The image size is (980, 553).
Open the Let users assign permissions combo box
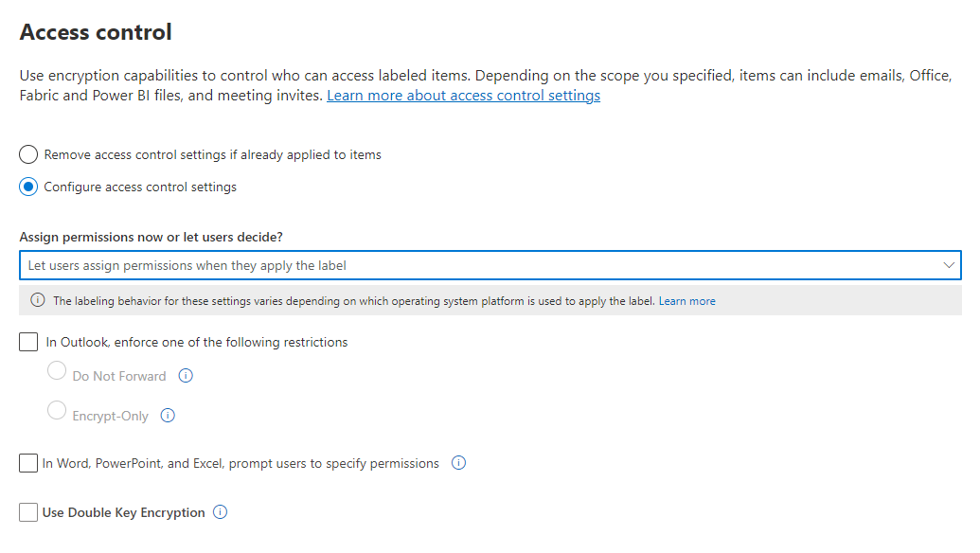(x=473, y=265)
